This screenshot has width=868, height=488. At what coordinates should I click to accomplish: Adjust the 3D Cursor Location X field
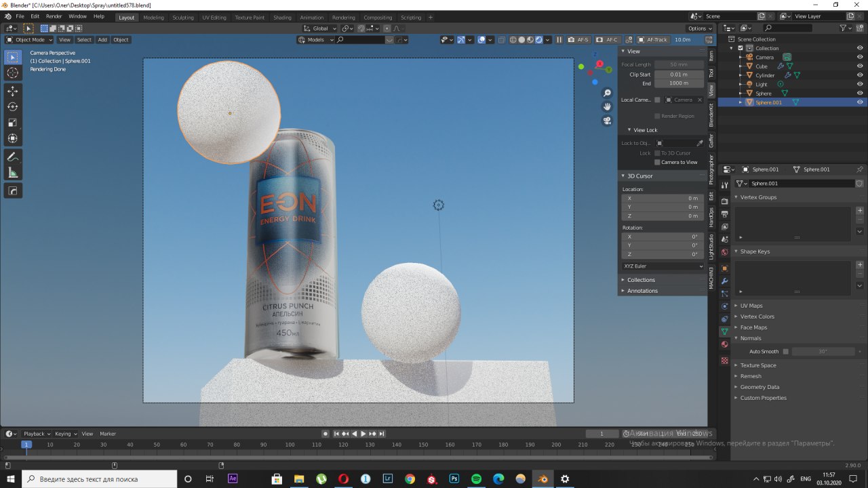pyautogui.click(x=663, y=199)
